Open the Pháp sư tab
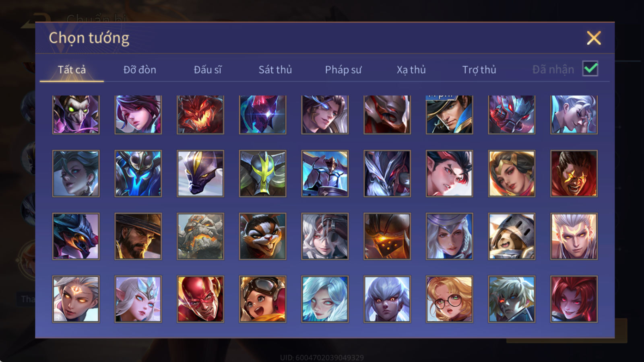Viewport: 644px width, 362px height. [343, 70]
